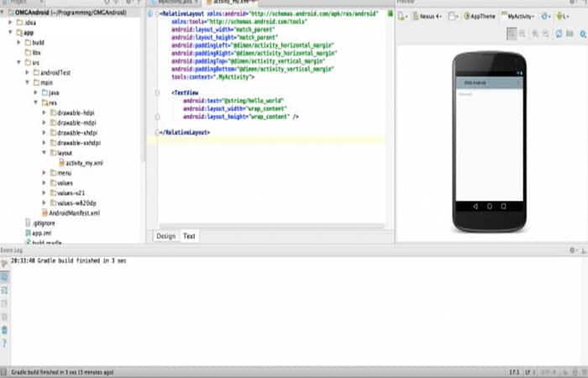Click the zoom to fit icon in Preview
588x378 pixels.
click(x=522, y=34)
